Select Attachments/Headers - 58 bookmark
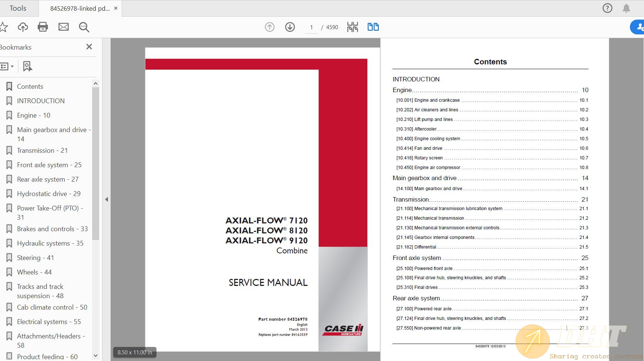The width and height of the screenshot is (644, 361). point(51,341)
